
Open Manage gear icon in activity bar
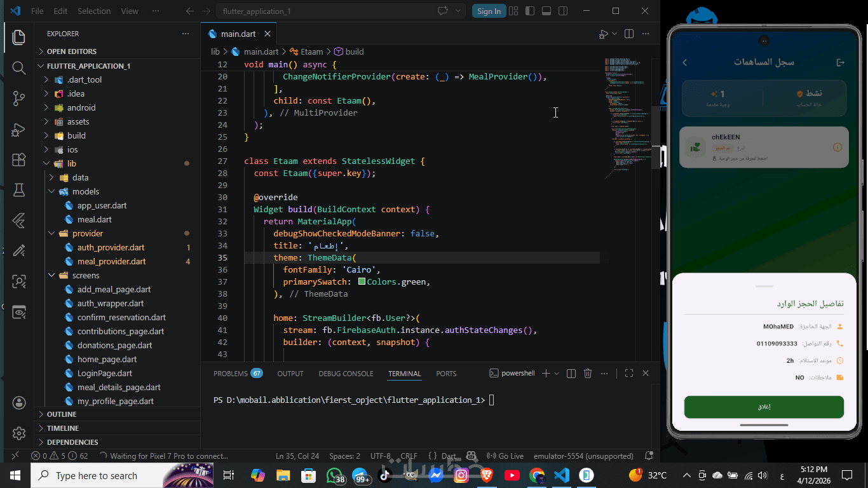coord(18,433)
